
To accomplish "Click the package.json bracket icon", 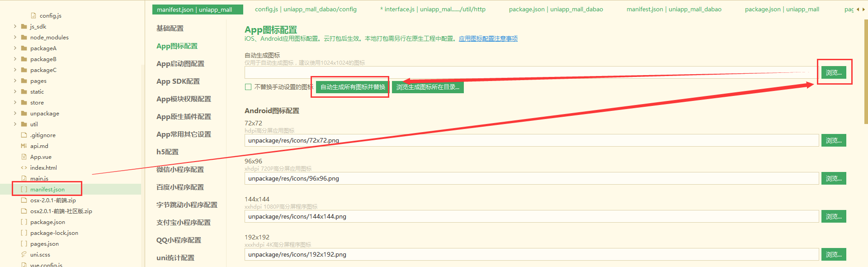I will pyautogui.click(x=24, y=222).
